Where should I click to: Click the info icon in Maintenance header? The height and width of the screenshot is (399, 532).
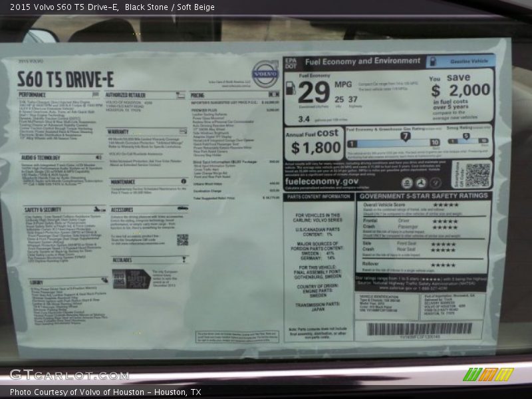pos(184,181)
